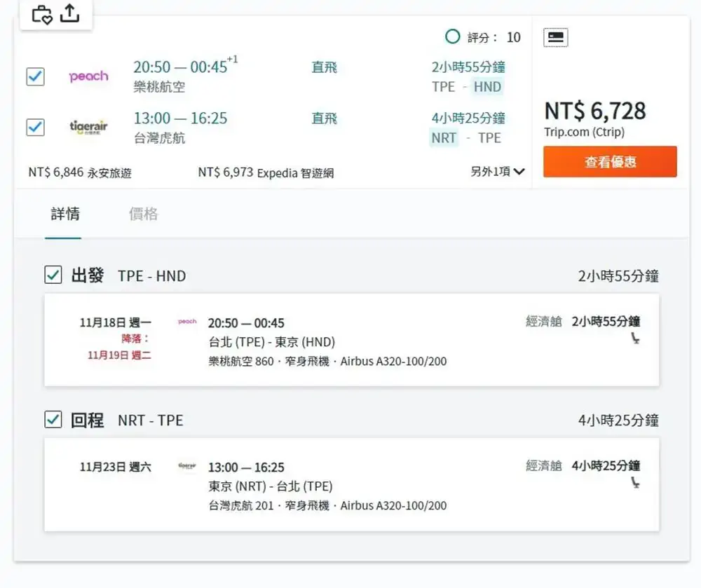Click the 13:00 — 16:25 summary time
The width and height of the screenshot is (701, 588).
click(x=181, y=118)
